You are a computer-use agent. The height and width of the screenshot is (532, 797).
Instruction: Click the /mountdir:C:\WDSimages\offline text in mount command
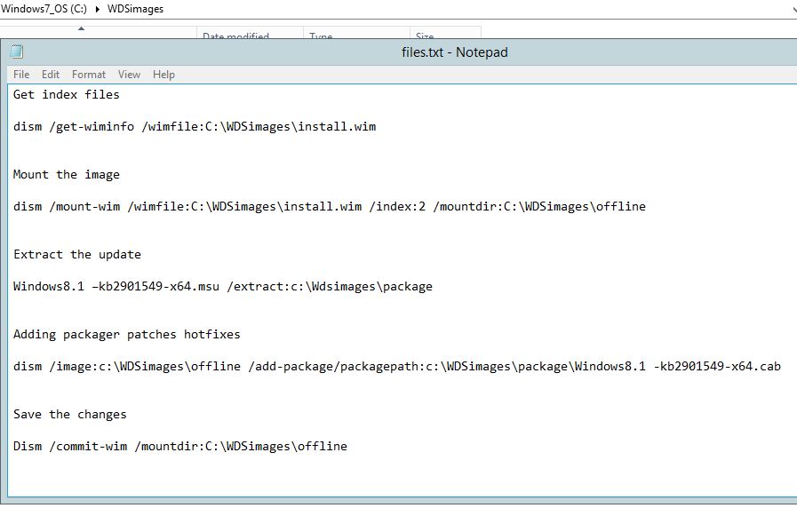539,206
